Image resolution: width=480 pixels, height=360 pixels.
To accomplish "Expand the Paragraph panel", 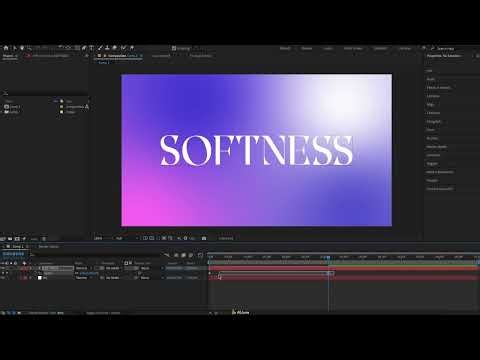I will pos(434,121).
